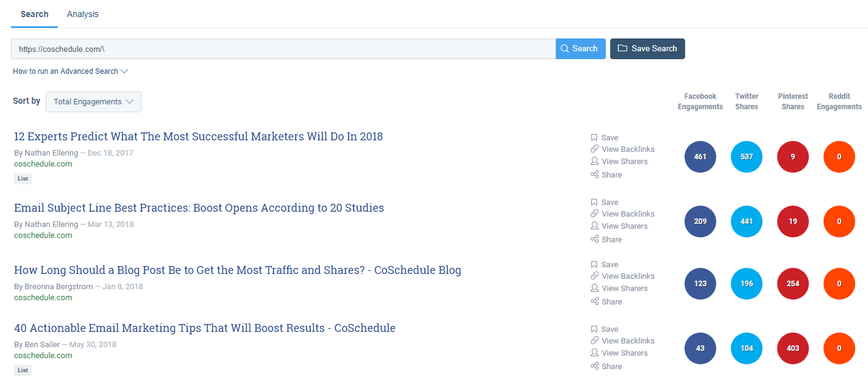Click the List tag under 12 Experts article
The image size is (868, 385).
[23, 179]
